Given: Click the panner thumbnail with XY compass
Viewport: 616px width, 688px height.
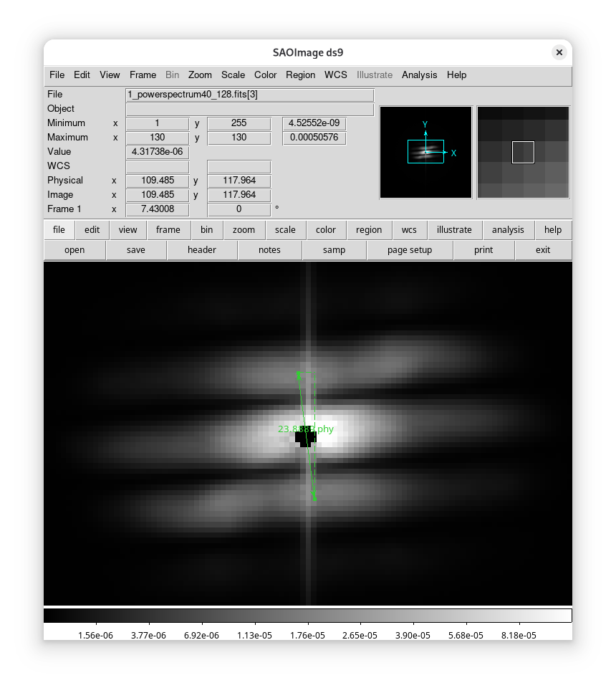Looking at the screenshot, I should (425, 152).
